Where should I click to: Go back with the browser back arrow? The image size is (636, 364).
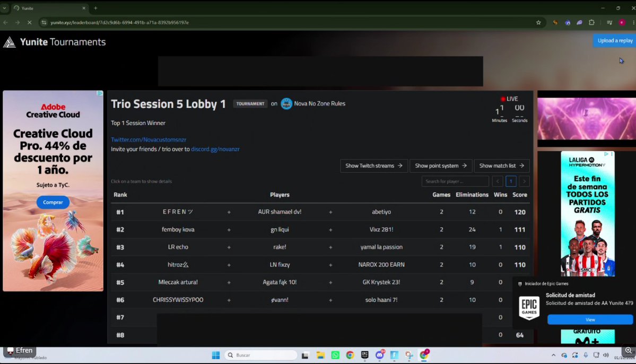[6, 23]
